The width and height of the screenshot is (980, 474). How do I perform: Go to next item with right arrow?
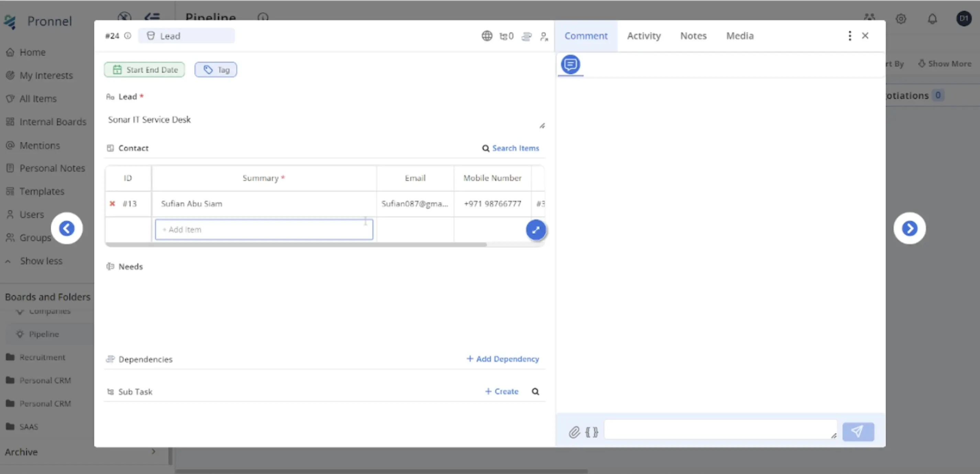[x=909, y=228]
